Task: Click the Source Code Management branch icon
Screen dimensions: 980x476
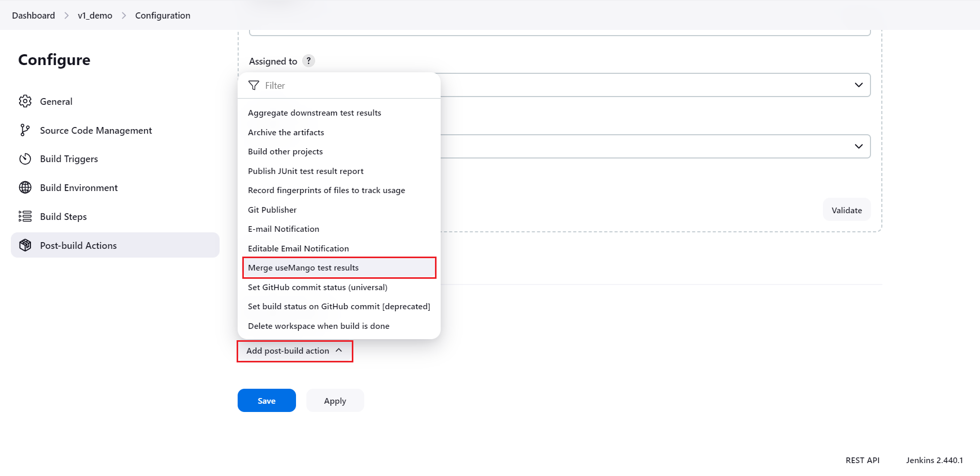Action: pos(25,130)
